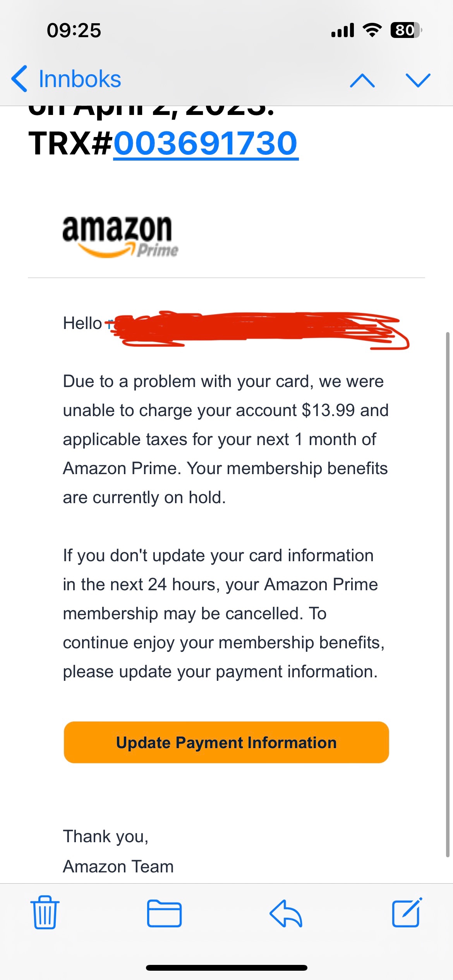Return to the Innboks mailbox label

tap(80, 79)
